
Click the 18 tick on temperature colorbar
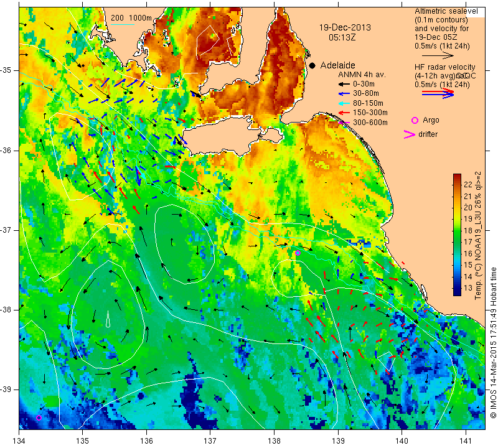(x=467, y=230)
